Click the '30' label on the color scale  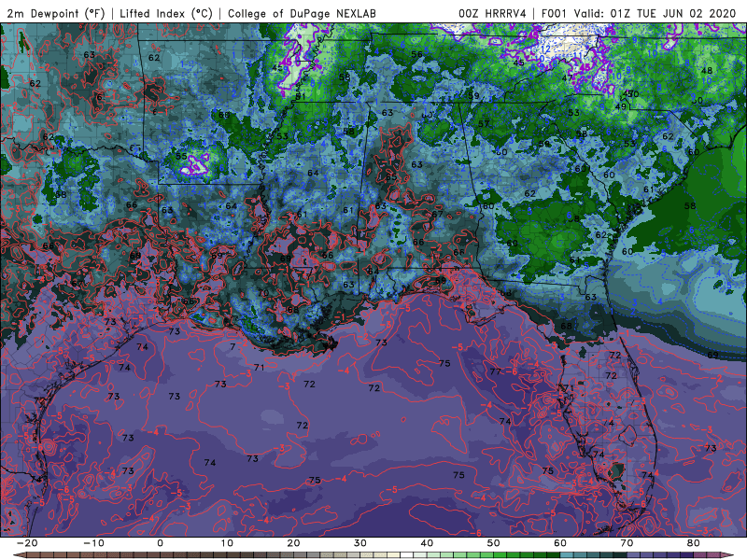(360, 543)
